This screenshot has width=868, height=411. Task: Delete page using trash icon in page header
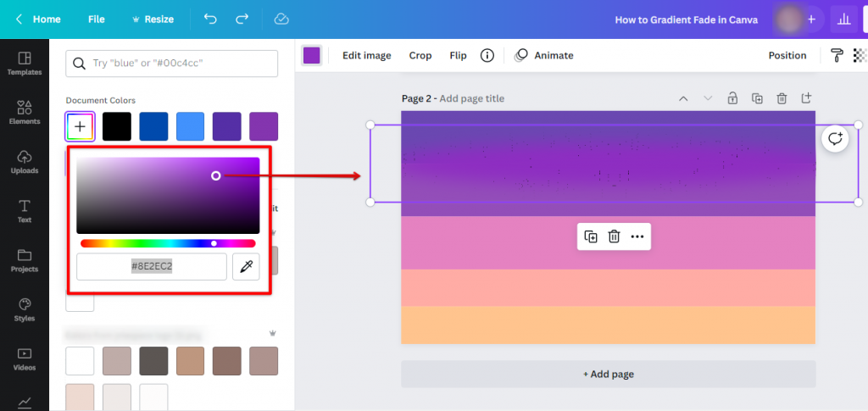click(782, 99)
